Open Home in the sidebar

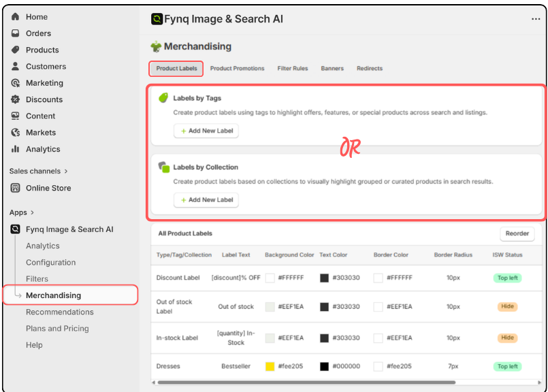(x=37, y=17)
